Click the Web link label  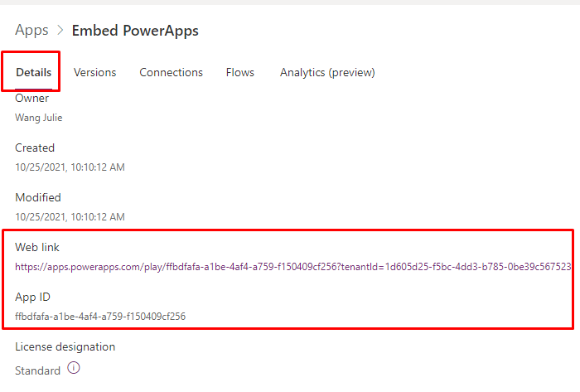(37, 247)
